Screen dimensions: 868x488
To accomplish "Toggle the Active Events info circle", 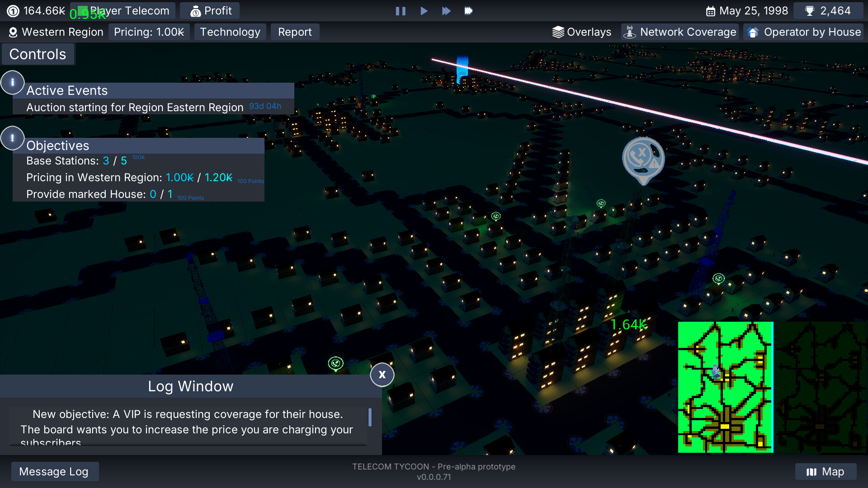I will [12, 82].
